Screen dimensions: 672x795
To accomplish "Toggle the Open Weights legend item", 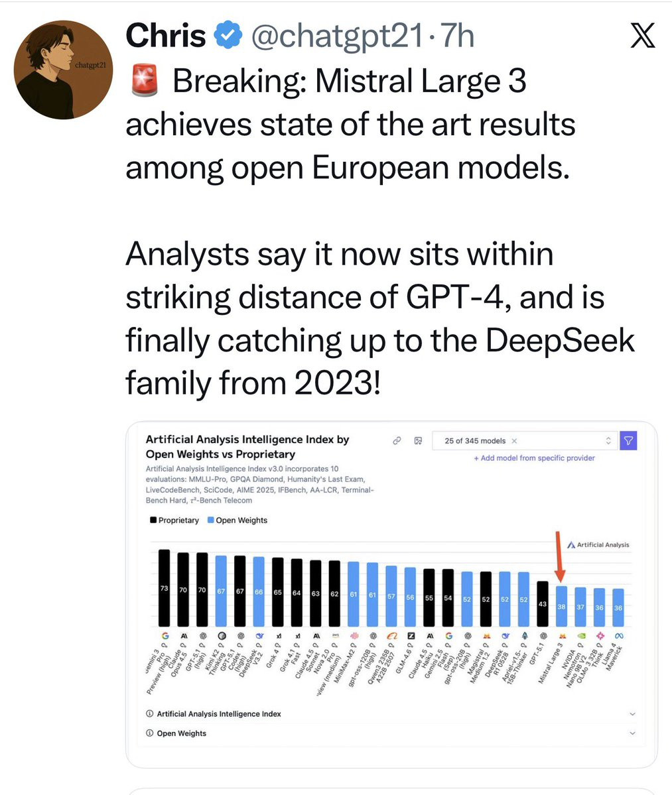I will (237, 520).
